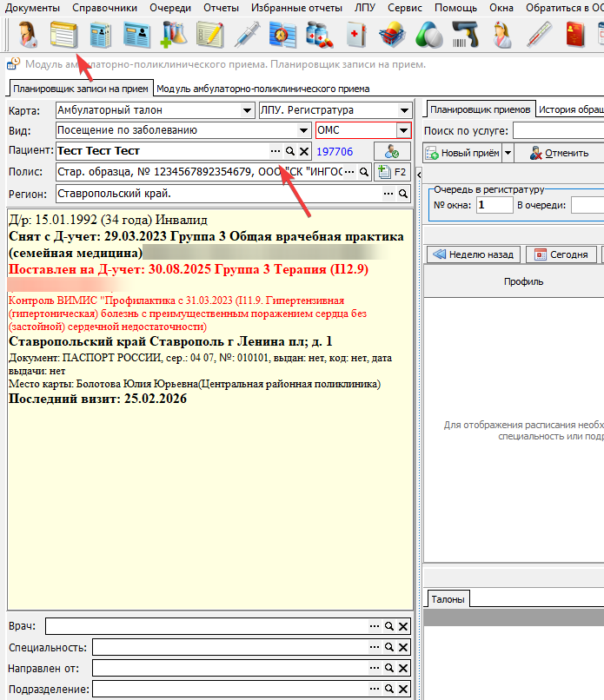Clear the Направлен от field with X
Screen dimensions: 604x700
pyautogui.click(x=403, y=668)
